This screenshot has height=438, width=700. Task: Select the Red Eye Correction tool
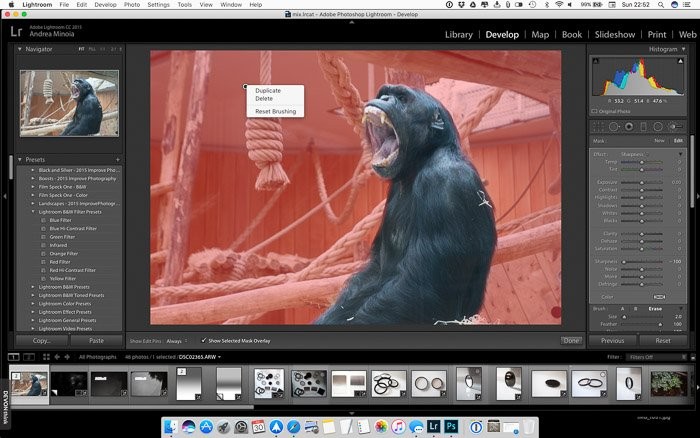coord(629,127)
